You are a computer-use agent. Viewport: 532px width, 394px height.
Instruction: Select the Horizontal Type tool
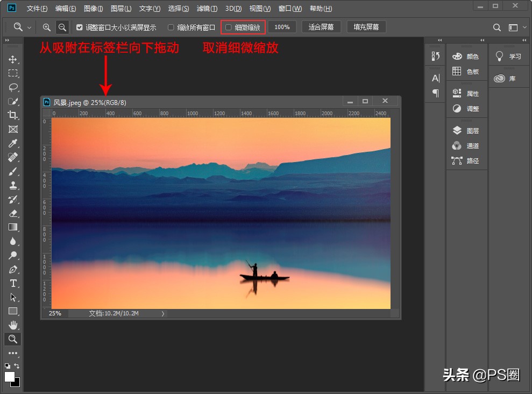pos(13,283)
